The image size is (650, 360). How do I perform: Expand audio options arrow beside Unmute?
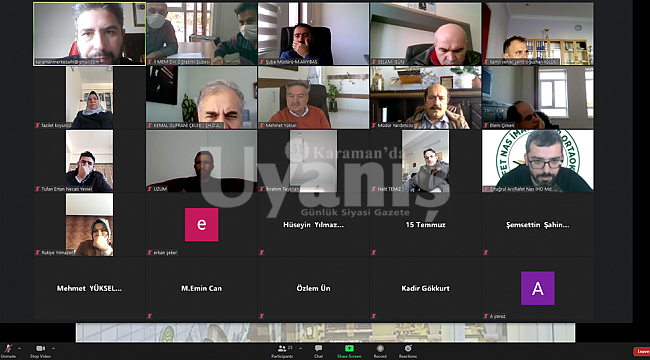pyautogui.click(x=19, y=348)
